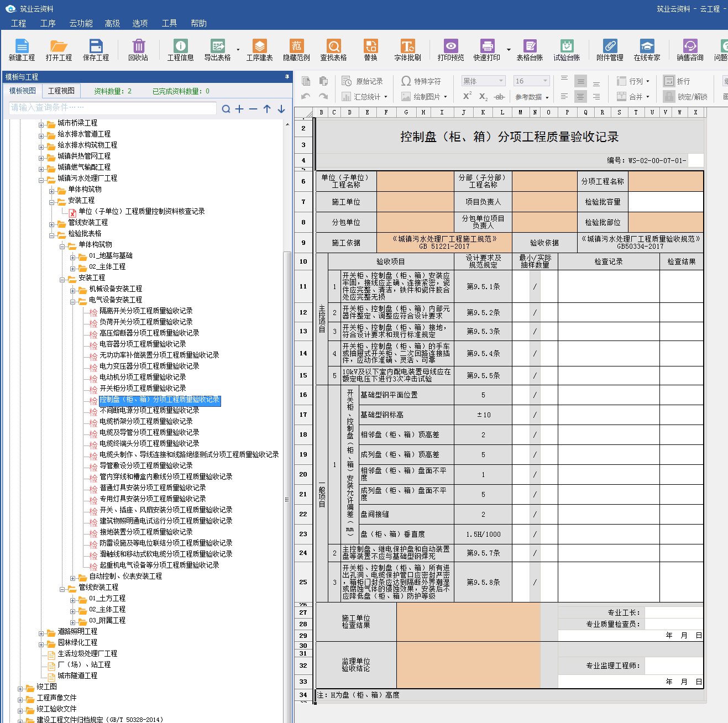This screenshot has width=728, height=723.
Task: Toggle strikethrough formatting
Action: click(x=500, y=97)
